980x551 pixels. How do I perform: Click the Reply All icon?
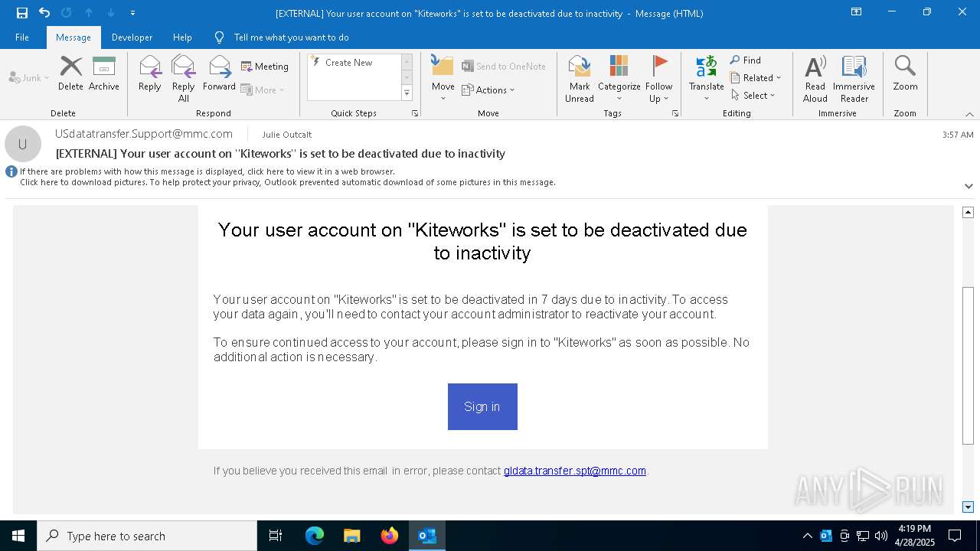pyautogui.click(x=184, y=67)
